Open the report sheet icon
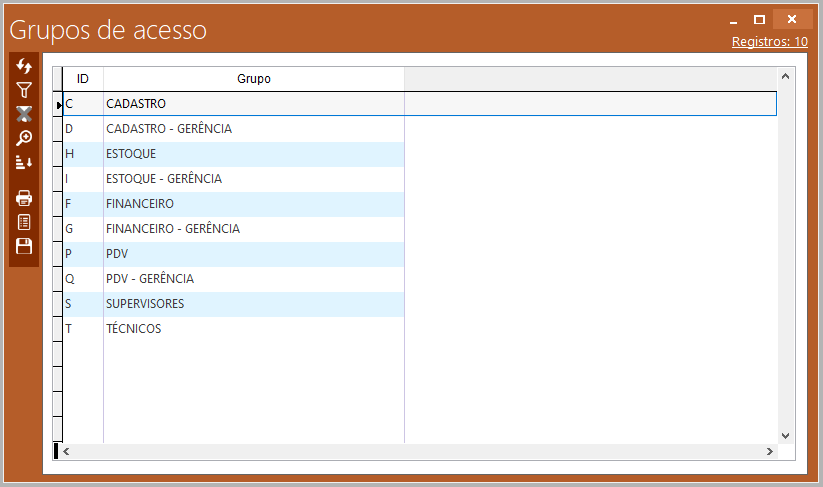 point(24,222)
